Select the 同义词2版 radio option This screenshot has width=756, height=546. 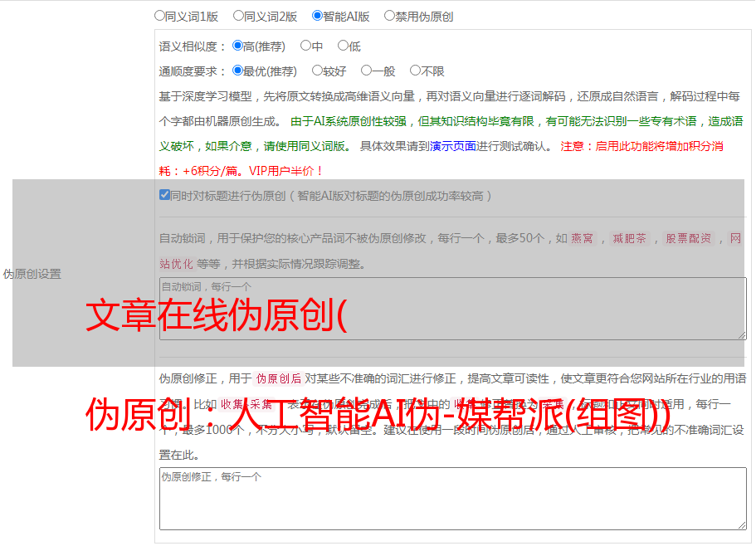239,16
